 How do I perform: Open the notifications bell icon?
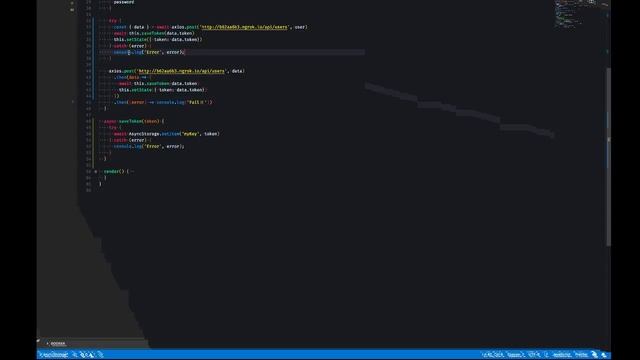(x=604, y=355)
